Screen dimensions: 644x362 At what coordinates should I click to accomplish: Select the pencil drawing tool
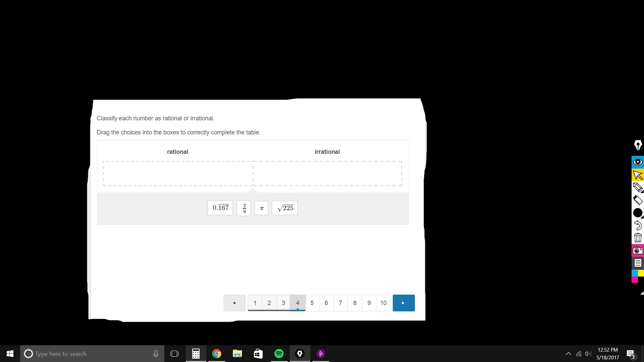click(x=638, y=187)
